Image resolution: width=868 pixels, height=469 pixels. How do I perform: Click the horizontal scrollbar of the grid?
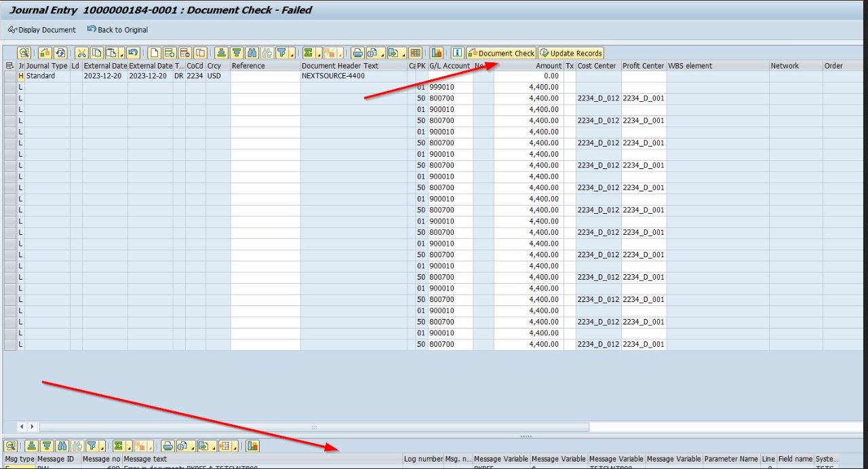[x=313, y=427]
